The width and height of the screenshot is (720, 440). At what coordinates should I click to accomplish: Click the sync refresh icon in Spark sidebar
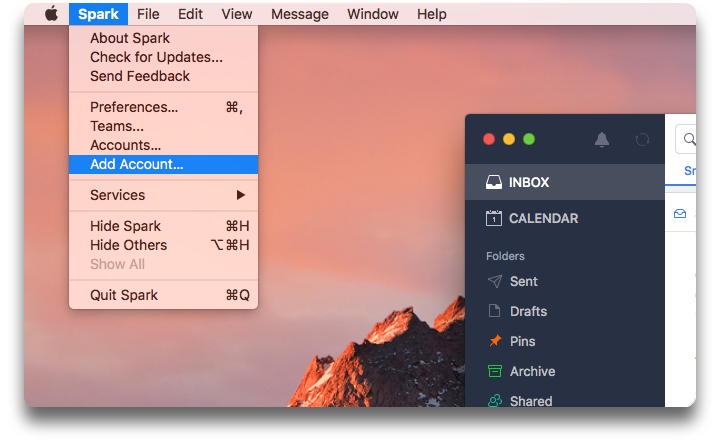pos(642,139)
